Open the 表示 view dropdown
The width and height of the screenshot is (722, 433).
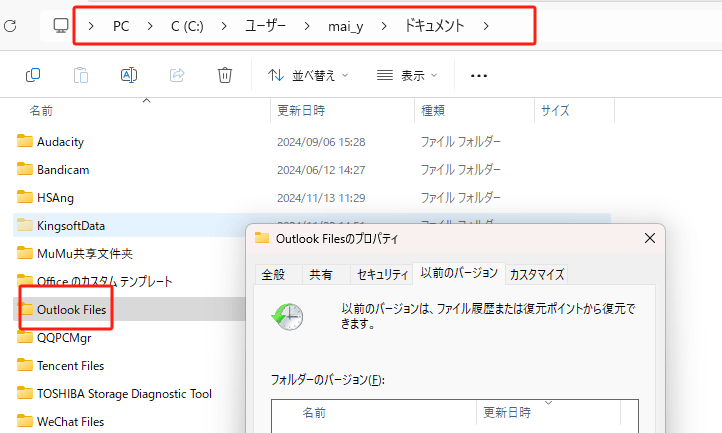407,75
